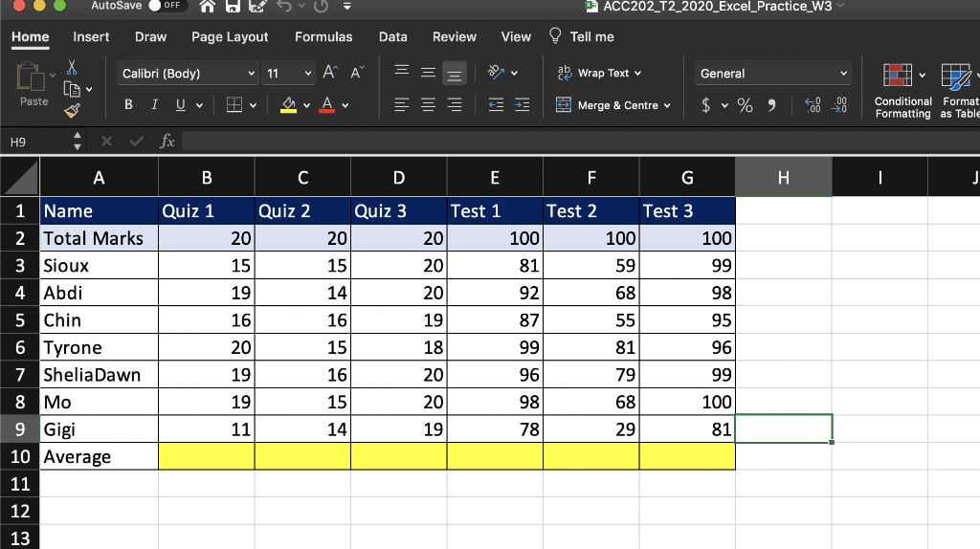Open the Data tab
This screenshot has width=980, height=549.
[393, 37]
